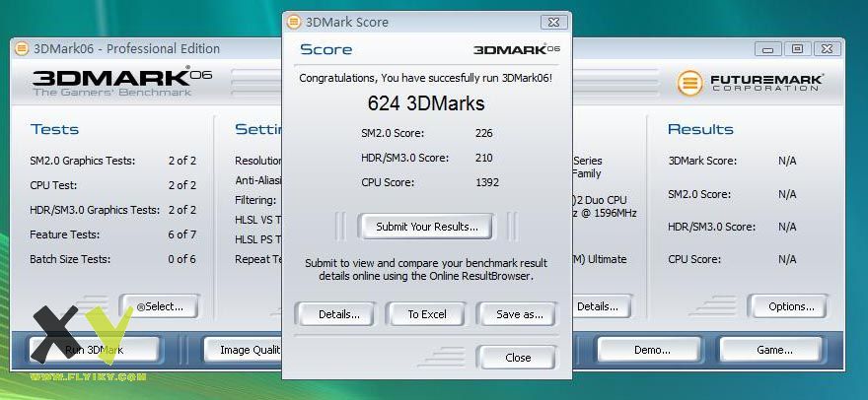Click '3DMark06 - Professional Edition' title text
This screenshot has height=400, width=868.
(x=127, y=48)
